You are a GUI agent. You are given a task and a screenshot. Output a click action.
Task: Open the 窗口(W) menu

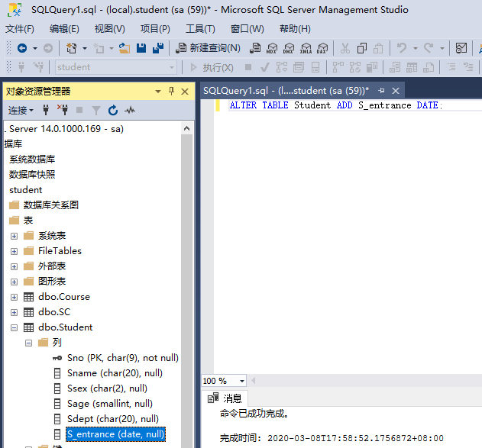247,29
